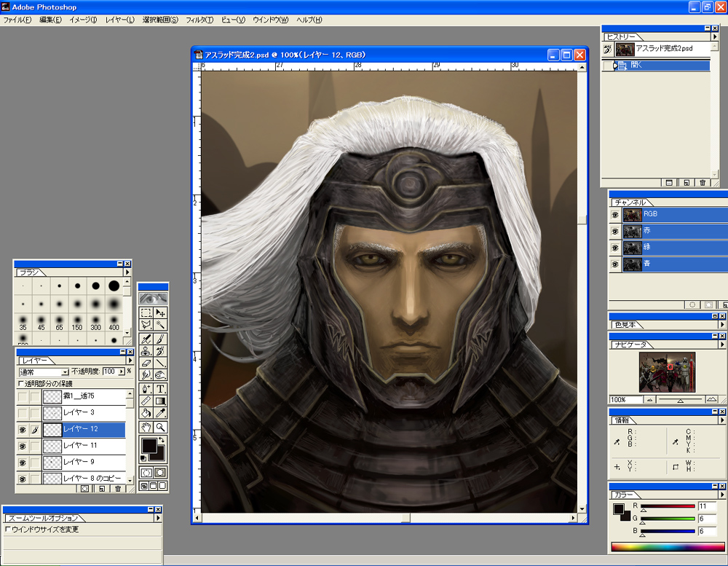
Task: Hide レイヤー 11 using its eye icon
Action: (22, 446)
